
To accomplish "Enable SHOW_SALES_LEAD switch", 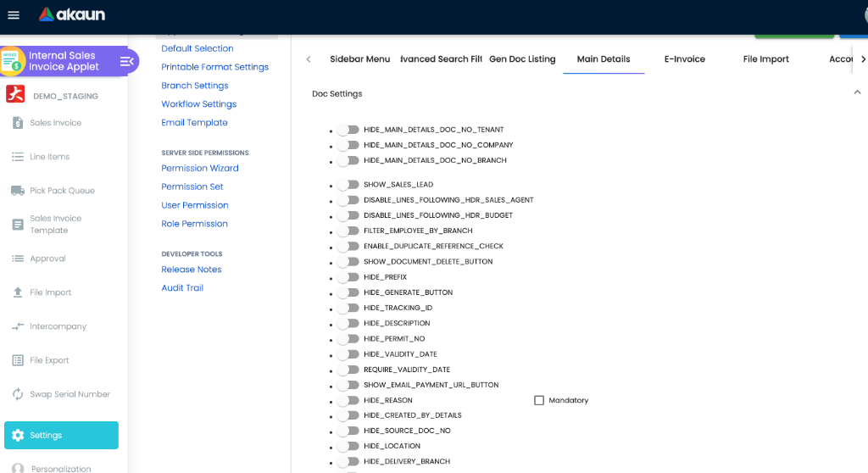I will pos(348,185).
